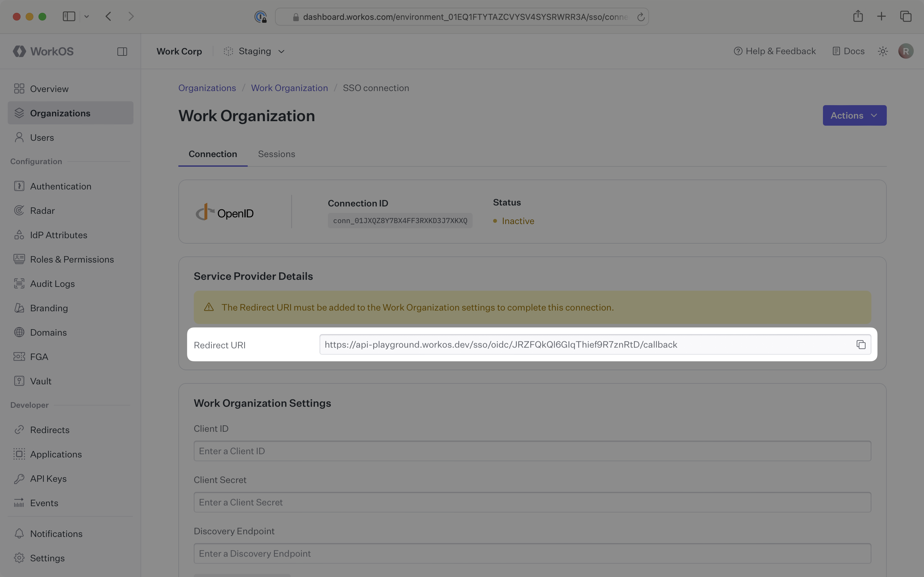
Task: Copy the Redirect URI using the copy icon
Action: pos(861,344)
